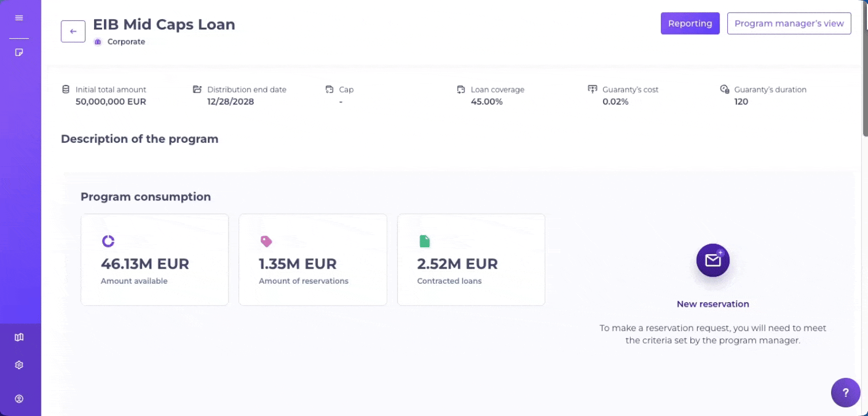This screenshot has height=416, width=868.
Task: Open the settings gear in sidebar
Action: coord(19,365)
